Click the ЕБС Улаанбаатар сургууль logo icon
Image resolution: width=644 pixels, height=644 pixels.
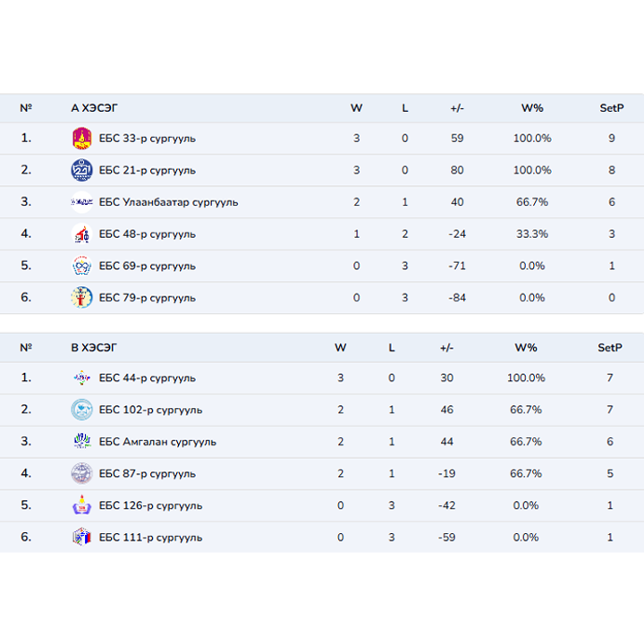pos(81,202)
